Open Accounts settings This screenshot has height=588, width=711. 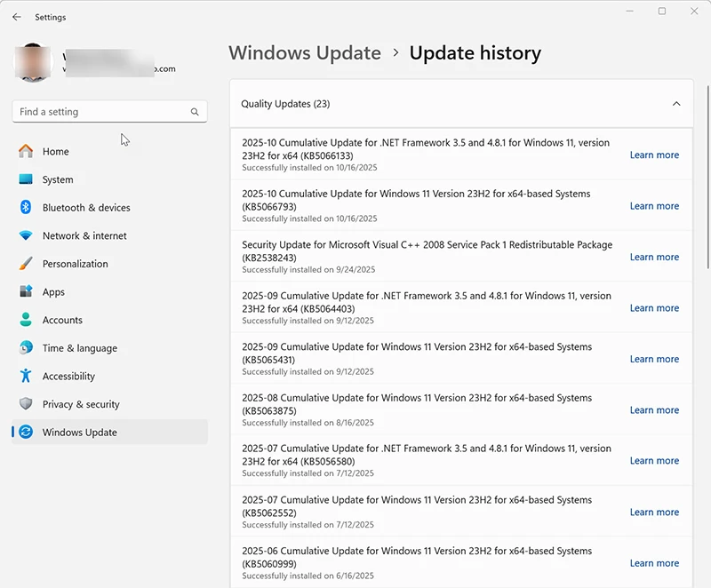coord(62,320)
